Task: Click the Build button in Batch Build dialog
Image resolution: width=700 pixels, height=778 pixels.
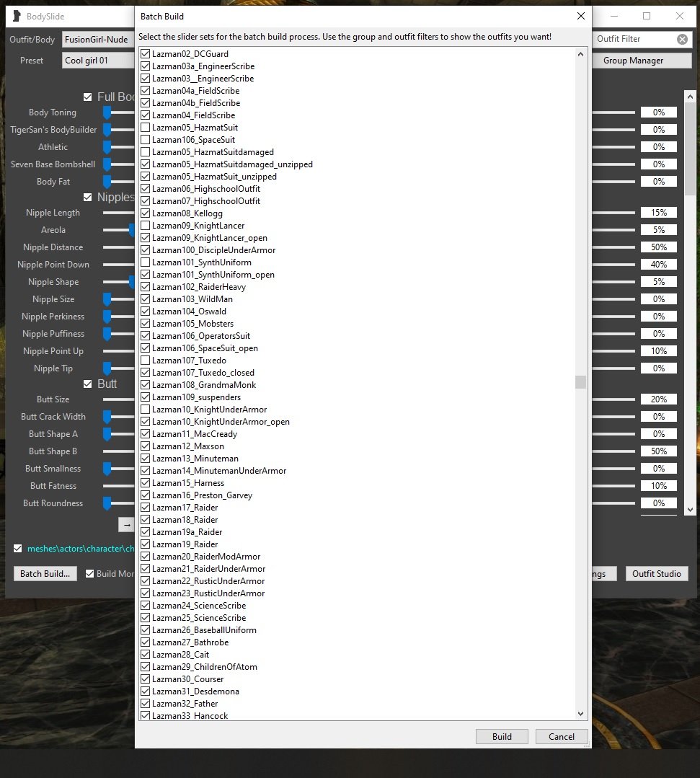Action: pyautogui.click(x=502, y=736)
